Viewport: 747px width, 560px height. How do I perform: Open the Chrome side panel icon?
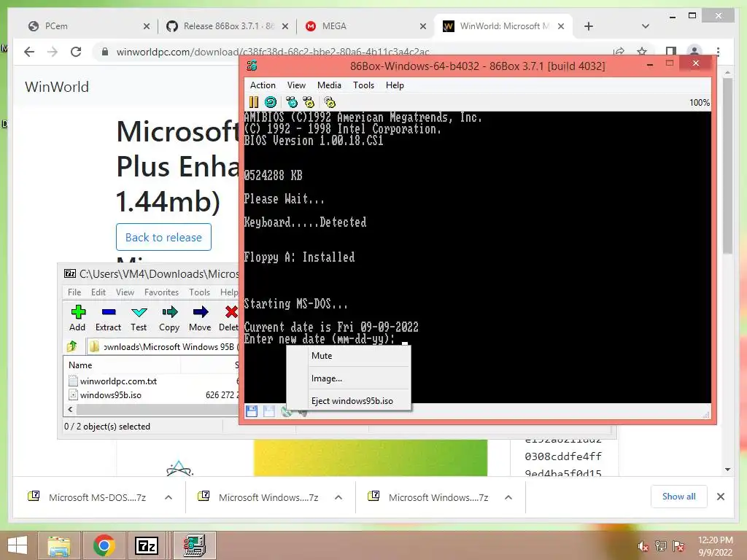(671, 52)
